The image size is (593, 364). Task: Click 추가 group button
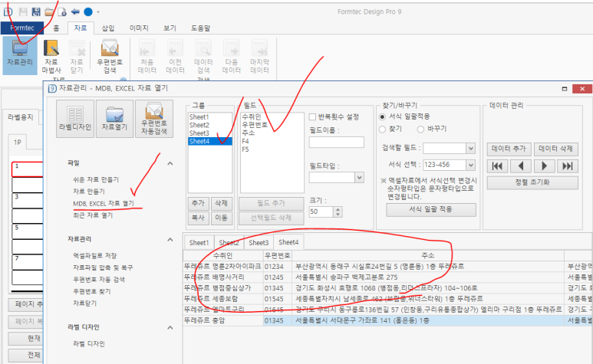(x=198, y=203)
